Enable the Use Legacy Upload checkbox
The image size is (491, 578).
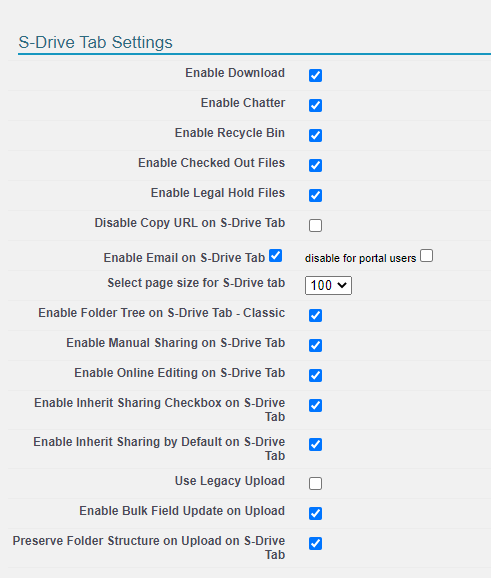pyautogui.click(x=315, y=483)
